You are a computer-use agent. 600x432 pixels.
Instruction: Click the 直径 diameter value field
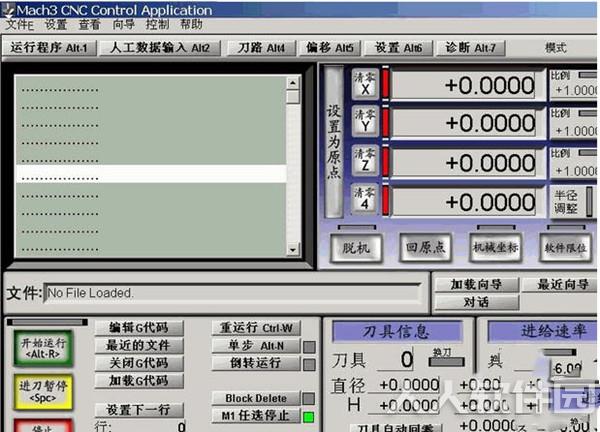tap(404, 385)
